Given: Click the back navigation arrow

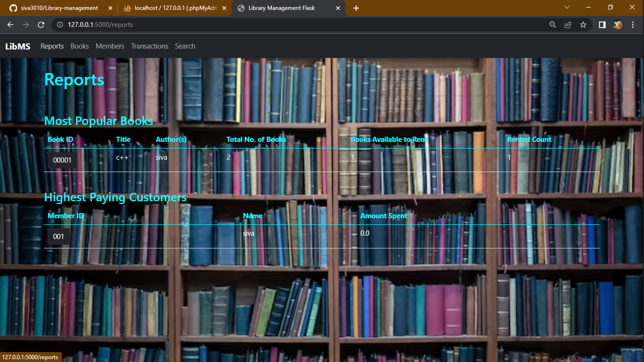Looking at the screenshot, I should coord(10,25).
